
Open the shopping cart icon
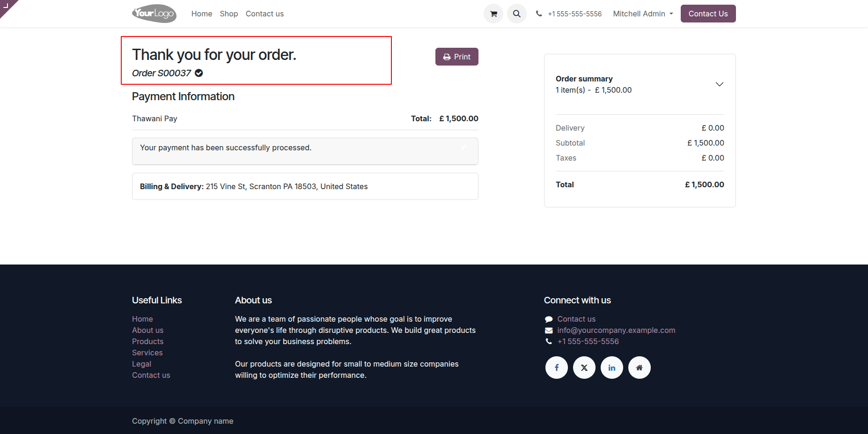(x=493, y=14)
